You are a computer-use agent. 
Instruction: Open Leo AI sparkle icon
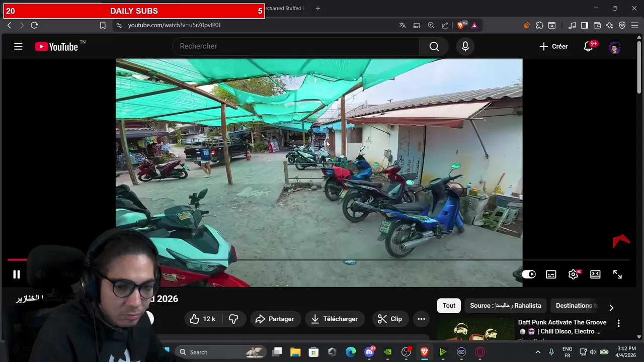(x=609, y=25)
